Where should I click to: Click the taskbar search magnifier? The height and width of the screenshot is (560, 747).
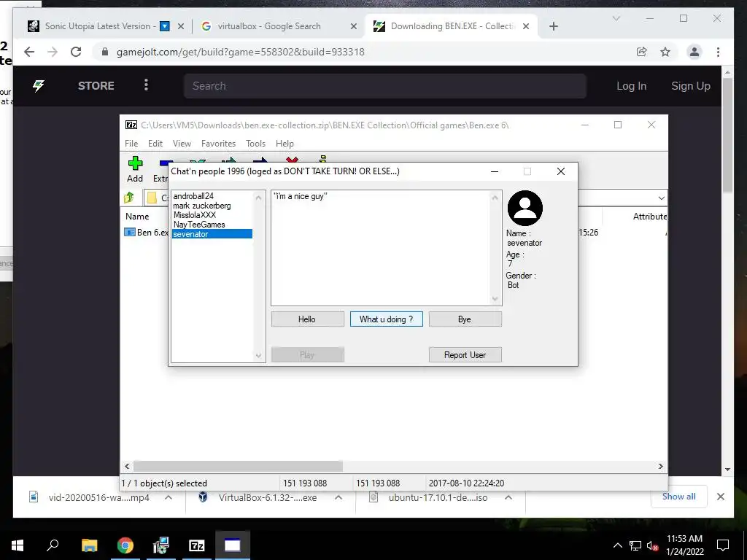[x=53, y=545]
